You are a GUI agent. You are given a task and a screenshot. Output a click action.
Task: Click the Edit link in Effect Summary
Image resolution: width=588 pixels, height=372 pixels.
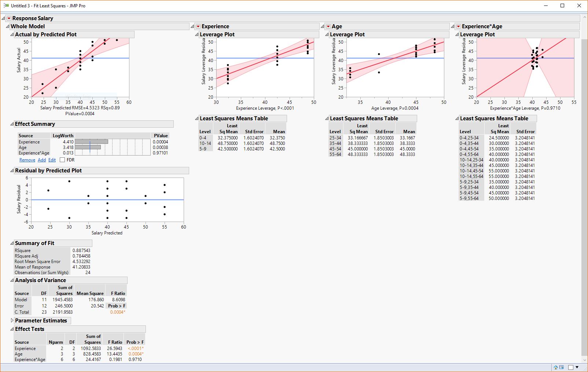(x=52, y=160)
